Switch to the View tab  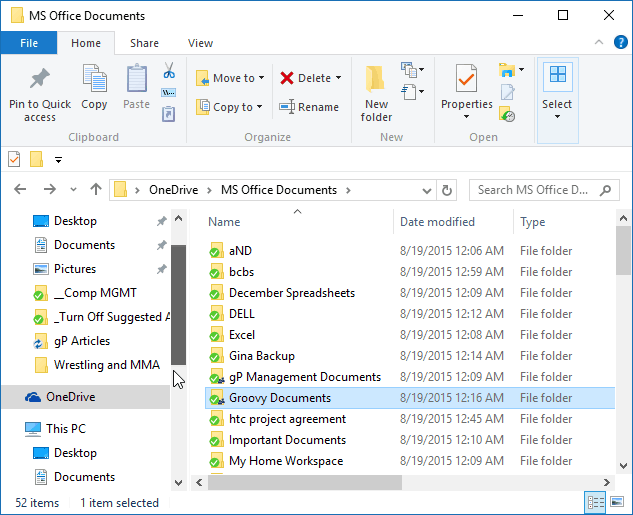click(200, 43)
